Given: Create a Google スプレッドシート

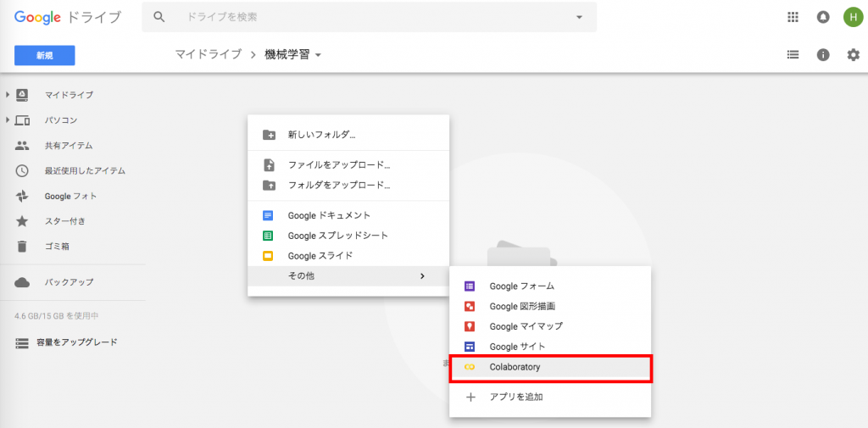Looking at the screenshot, I should point(348,236).
